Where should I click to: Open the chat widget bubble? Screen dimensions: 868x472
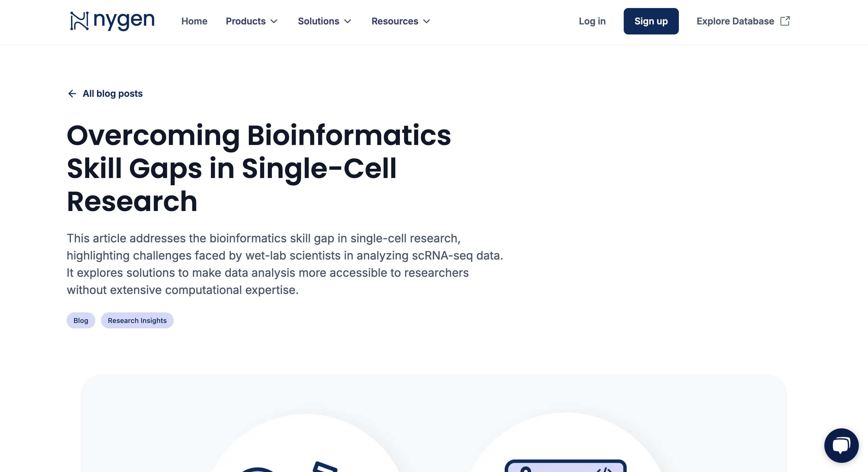(x=841, y=445)
